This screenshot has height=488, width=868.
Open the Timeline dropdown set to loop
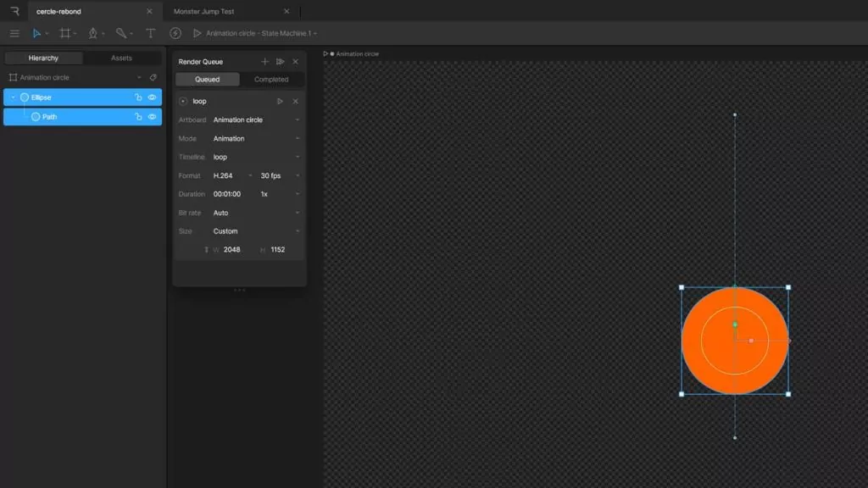click(298, 157)
